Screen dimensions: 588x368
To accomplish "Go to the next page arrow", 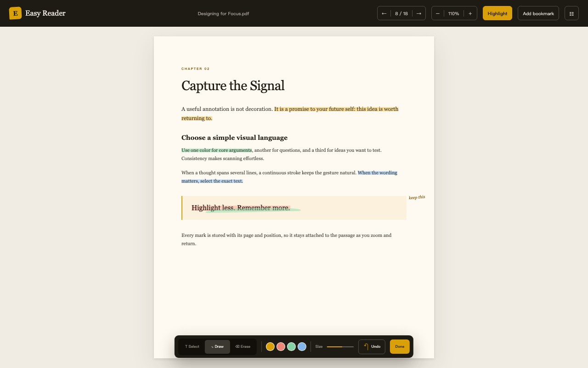I will 418,13.
